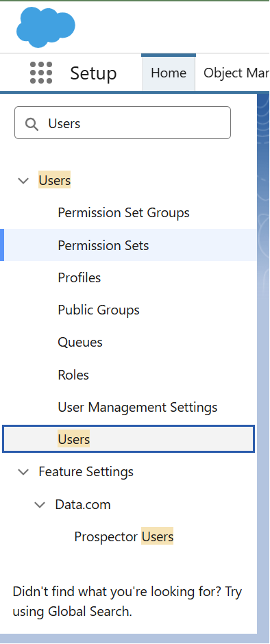Open Prospector Users under Data.com
Screen dimensions: 270x644
[x=124, y=537]
